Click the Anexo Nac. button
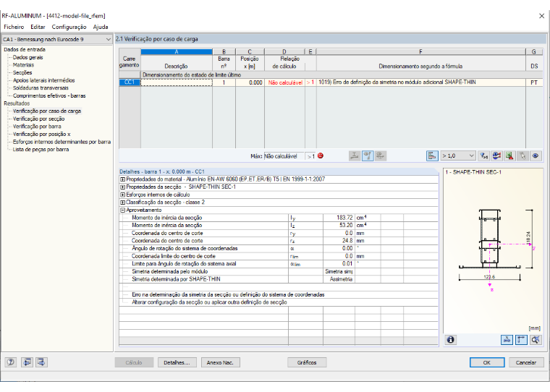Viewport: 550px width, 392px height. (220, 362)
